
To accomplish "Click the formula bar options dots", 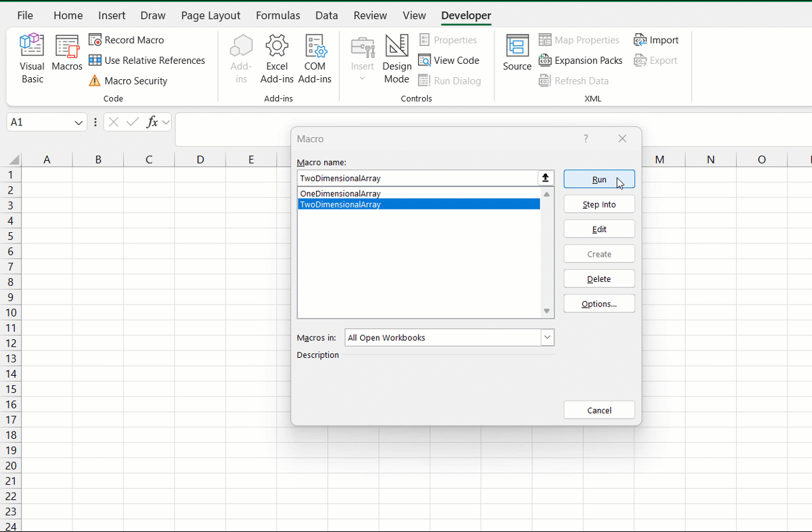I will coord(96,122).
